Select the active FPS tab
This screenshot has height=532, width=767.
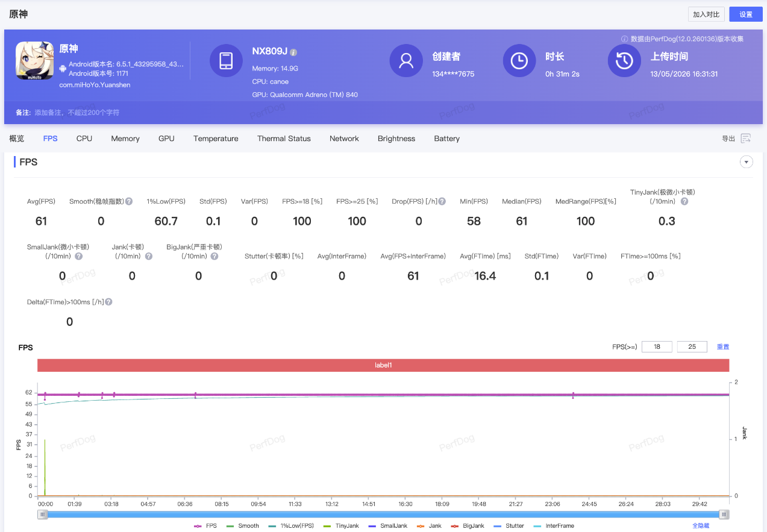[x=51, y=139]
